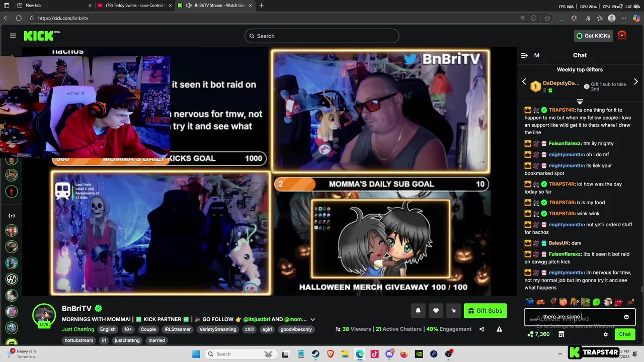This screenshot has height=362, width=644.
Task: Open the browser extensions icon
Action: pyautogui.click(x=574, y=18)
